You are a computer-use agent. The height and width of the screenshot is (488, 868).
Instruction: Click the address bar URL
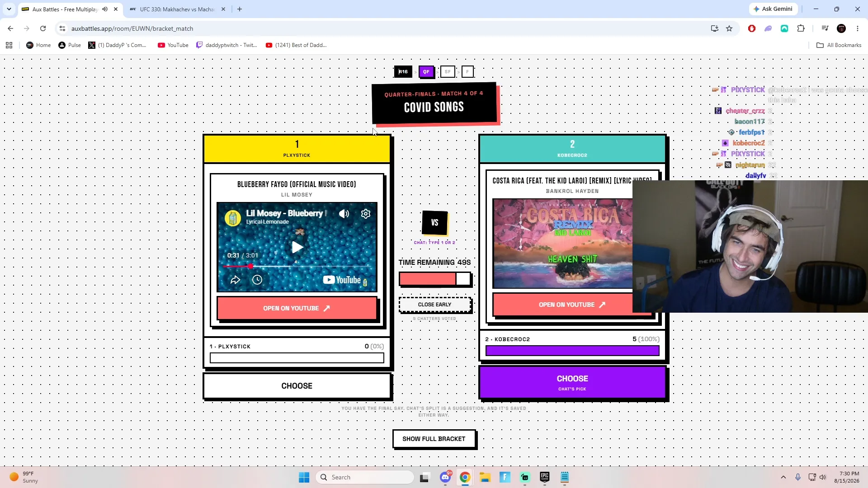[x=132, y=28]
